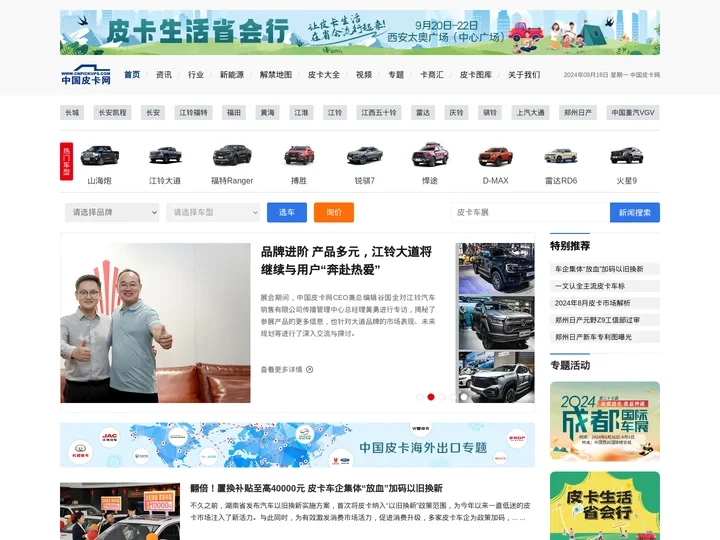Screen dimensions: 720x540
Task: Select the 江铃 brand tag
Action: click(x=335, y=112)
